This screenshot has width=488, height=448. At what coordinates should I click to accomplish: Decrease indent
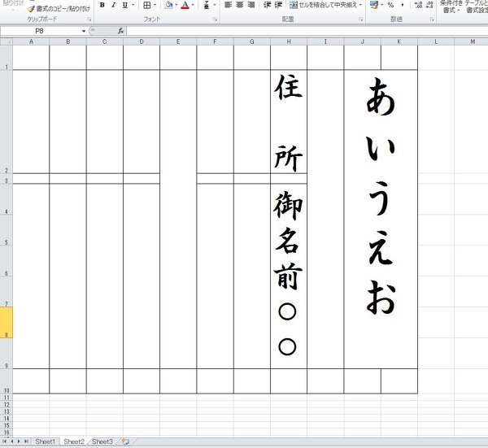267,5
